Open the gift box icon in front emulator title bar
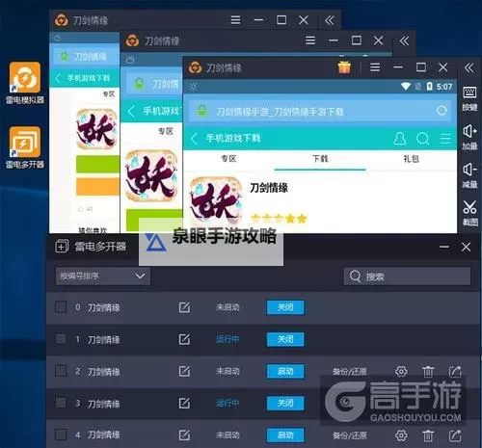 344,67
